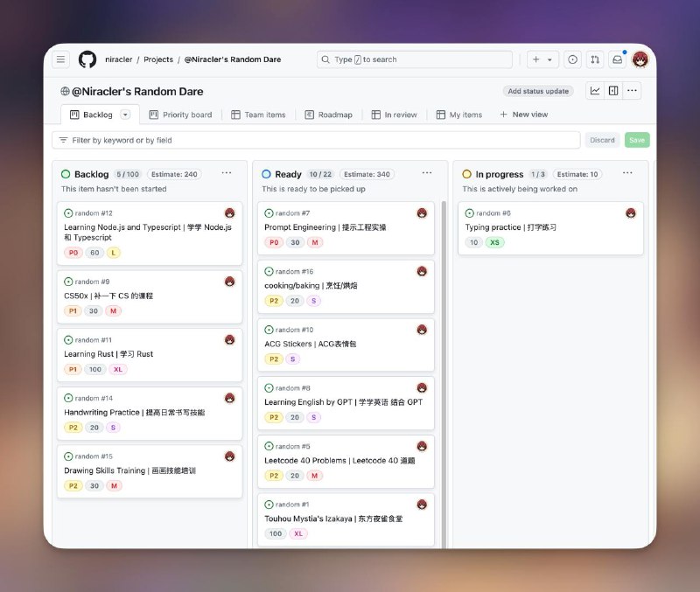Toggle the side panel layout icon
Image resolution: width=700 pixels, height=592 pixels.
tap(612, 91)
